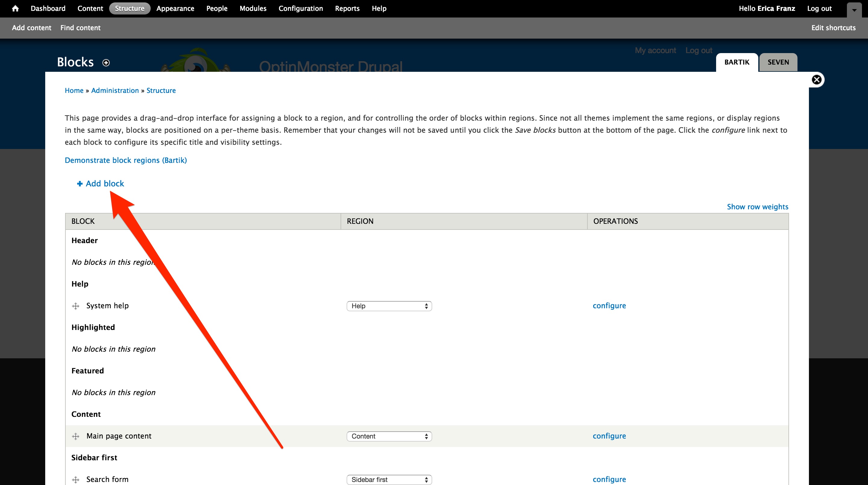Open the Content region dropdown
This screenshot has height=485, width=868.
coord(389,436)
